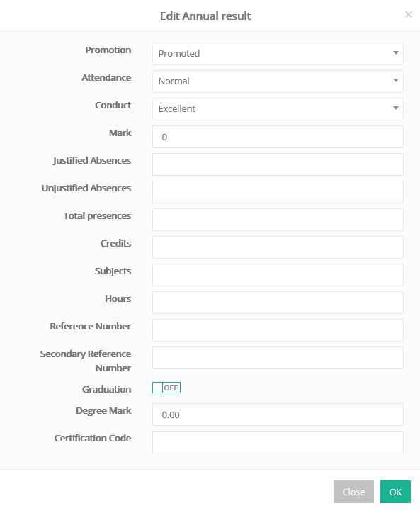This screenshot has height=513, width=420.
Task: Click the Subjects input box
Action: tap(278, 275)
